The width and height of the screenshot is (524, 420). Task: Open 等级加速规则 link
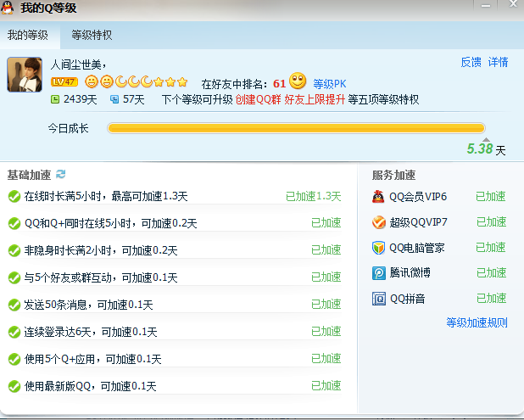(477, 322)
